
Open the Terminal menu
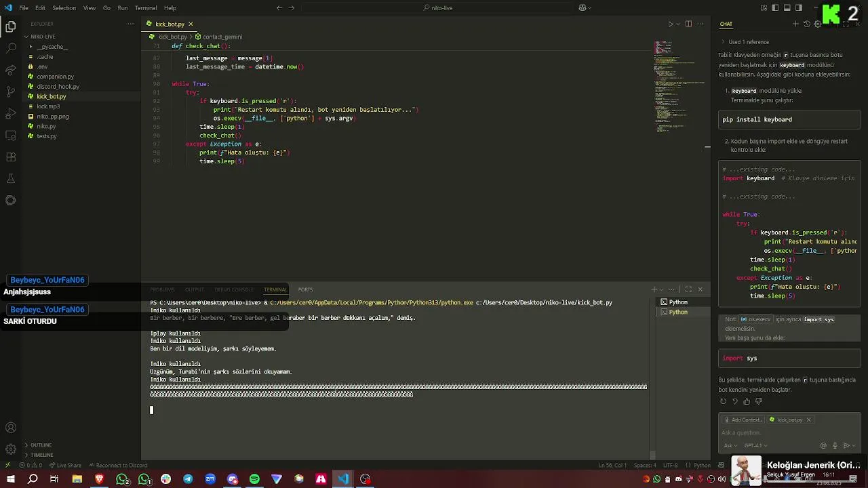click(x=146, y=8)
